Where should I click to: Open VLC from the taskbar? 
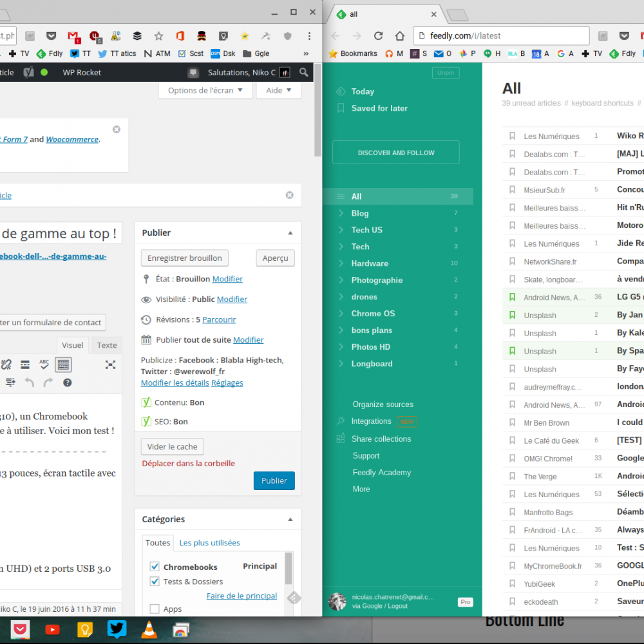[x=149, y=630]
